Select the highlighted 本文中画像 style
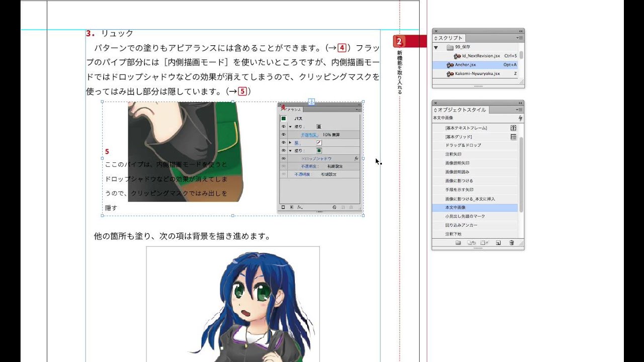 pos(475,208)
